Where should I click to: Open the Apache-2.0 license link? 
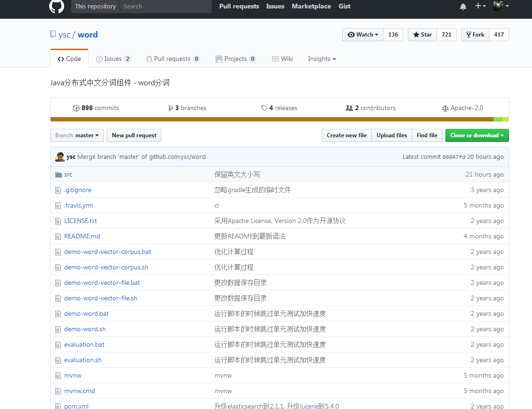[x=462, y=108]
